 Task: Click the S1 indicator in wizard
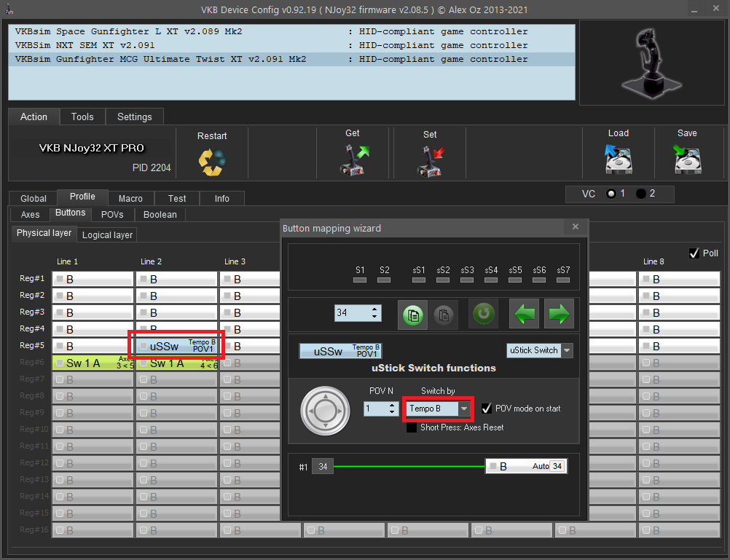point(359,280)
